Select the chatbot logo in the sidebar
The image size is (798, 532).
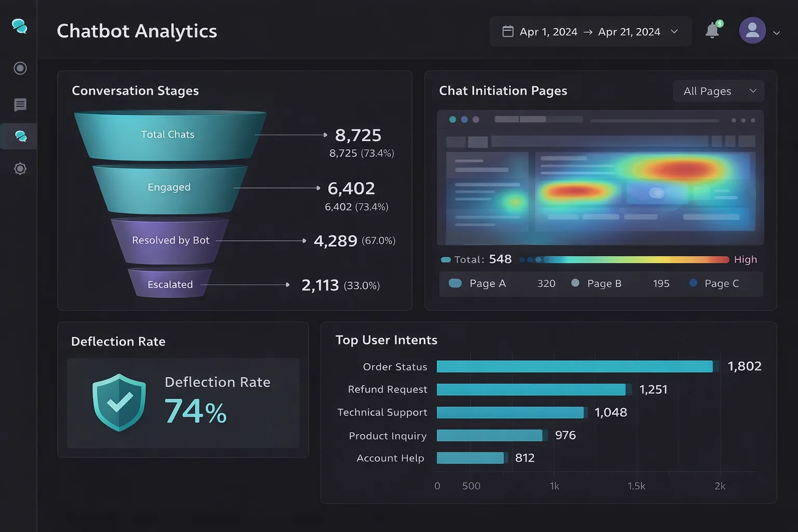coord(19,26)
